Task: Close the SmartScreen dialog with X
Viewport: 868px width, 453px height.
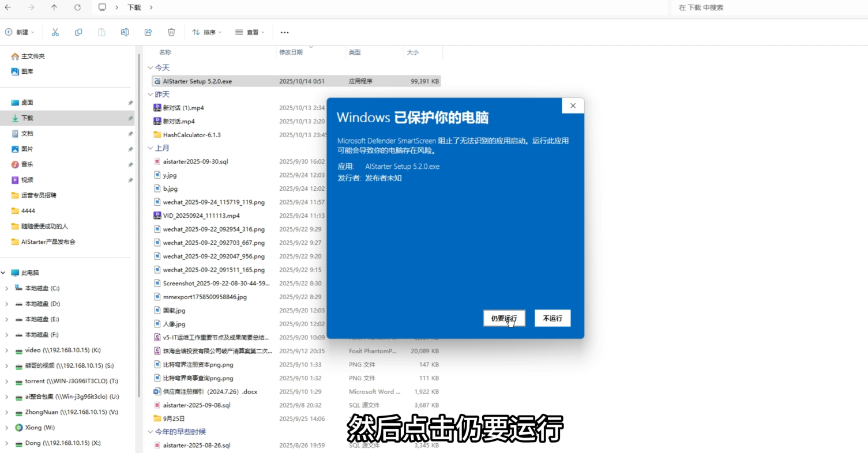Action: click(x=573, y=105)
